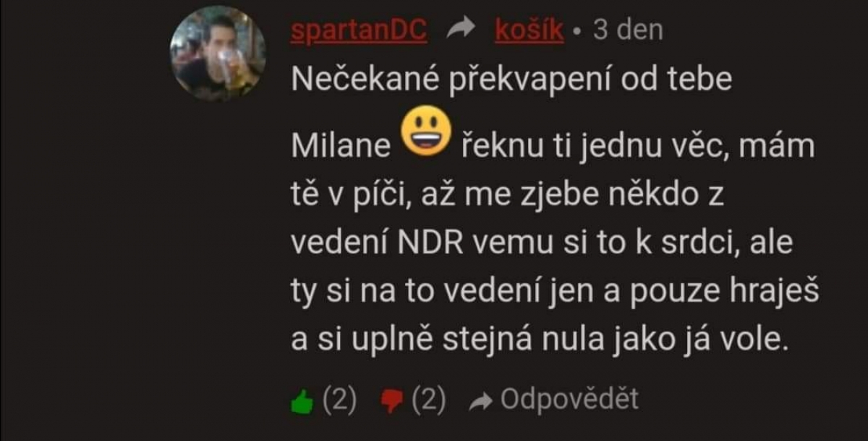Click the like count next to thumbs-up
Image resolution: width=868 pixels, height=441 pixels.
[x=339, y=400]
